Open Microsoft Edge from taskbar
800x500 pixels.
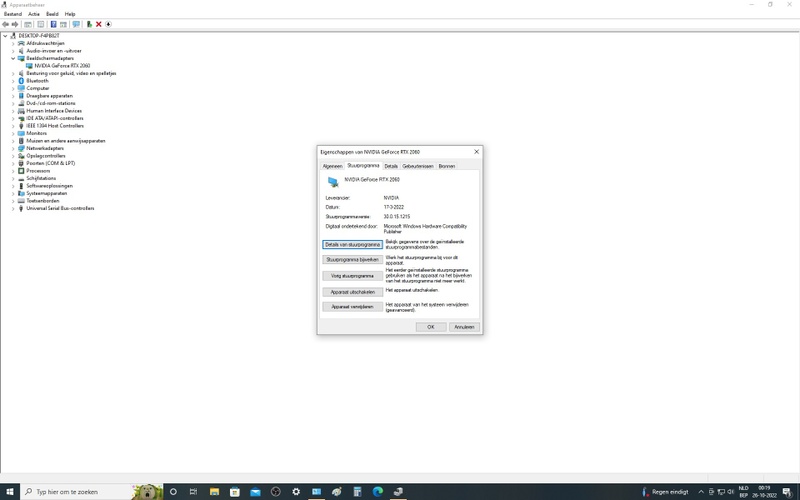coord(378,492)
